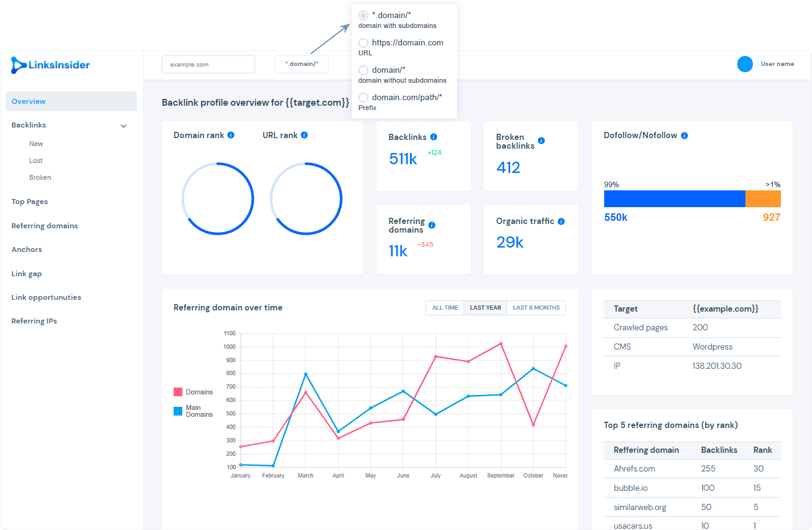Viewport: 812px width, 530px height.
Task: Click the IP value 138.201.30.30
Action: point(717,366)
